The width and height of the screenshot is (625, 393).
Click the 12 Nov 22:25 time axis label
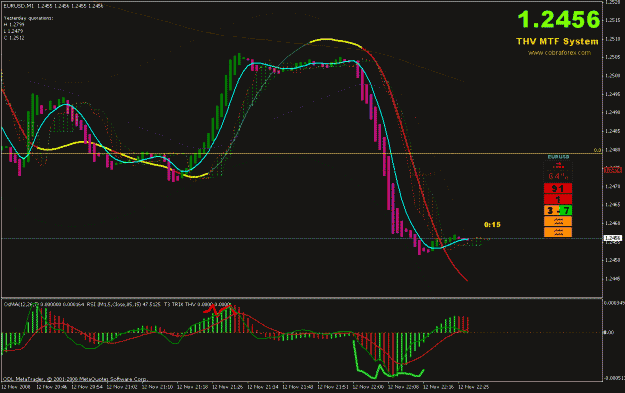point(473,387)
